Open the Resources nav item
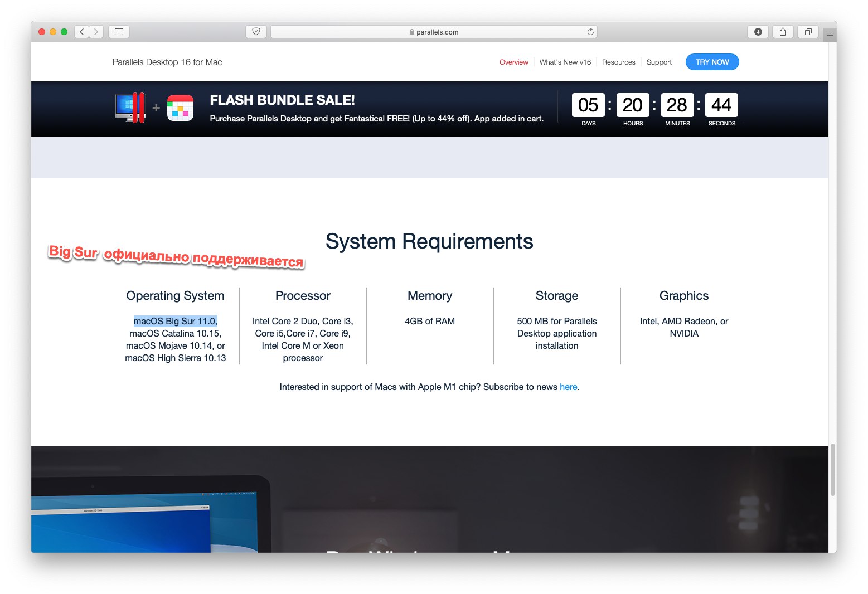The image size is (868, 594). (618, 62)
